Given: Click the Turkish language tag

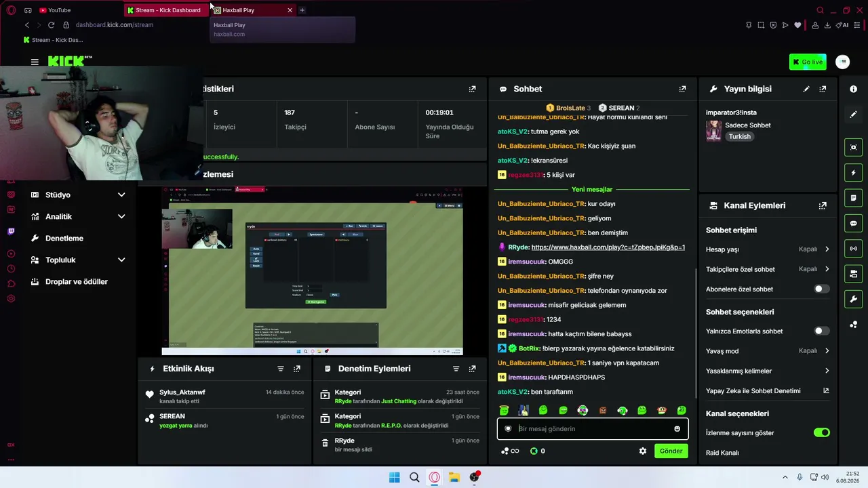Looking at the screenshot, I should pyautogui.click(x=739, y=136).
